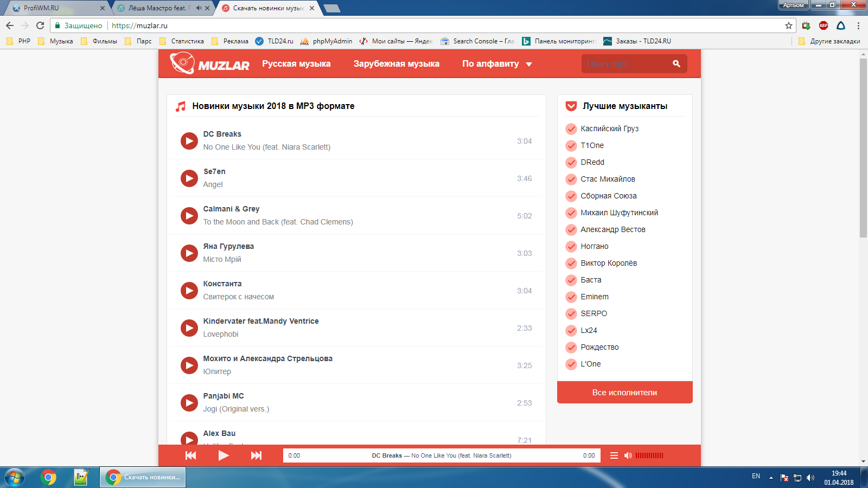Open the Реклама bookmarks folder
Screen dimensions: 868x488
[x=229, y=41]
